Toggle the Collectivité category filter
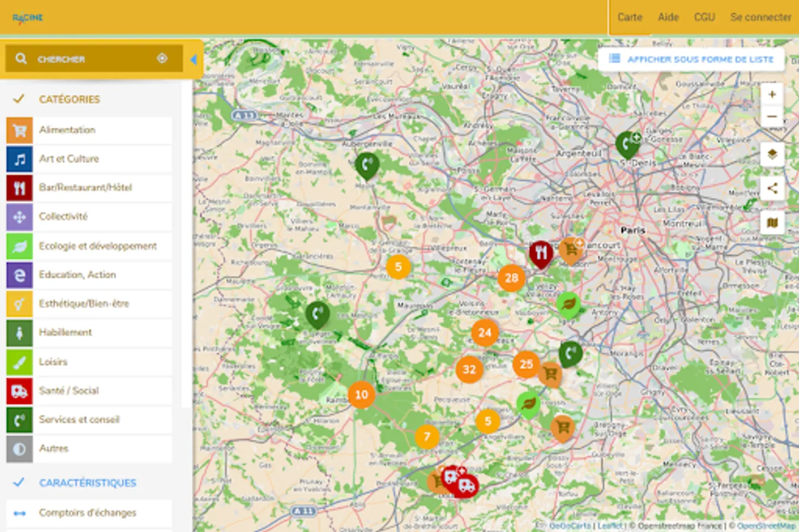Screen dimensions: 799x532 [89, 217]
